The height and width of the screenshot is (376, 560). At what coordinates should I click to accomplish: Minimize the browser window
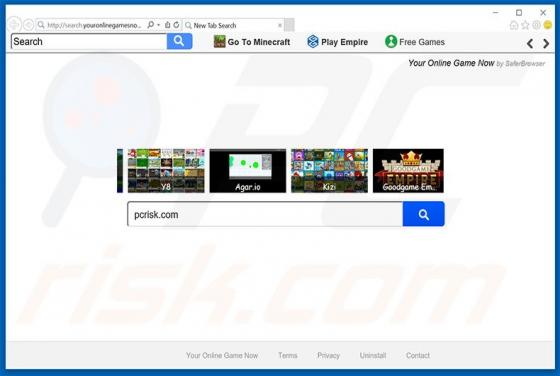click(x=495, y=12)
